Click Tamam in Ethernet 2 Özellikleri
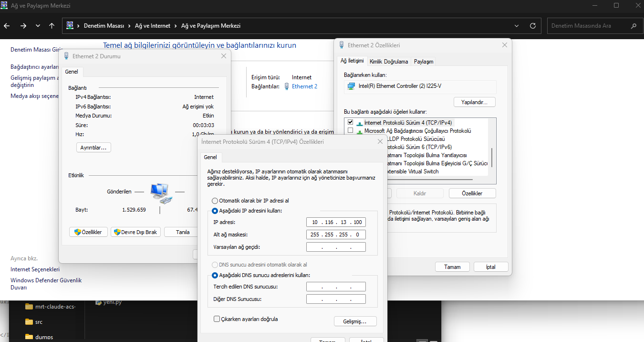Image resolution: width=644 pixels, height=342 pixels. pyautogui.click(x=452, y=267)
